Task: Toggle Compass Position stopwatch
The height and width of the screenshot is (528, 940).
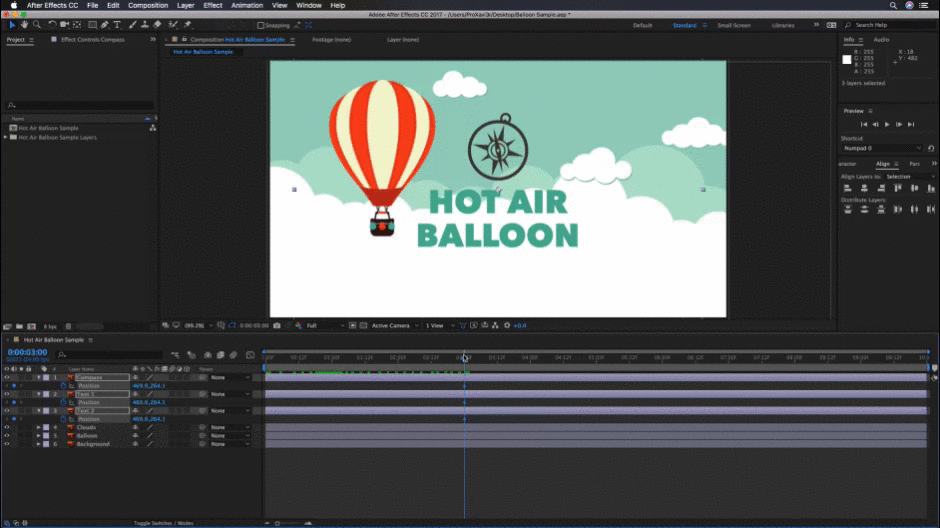Action: pos(63,386)
